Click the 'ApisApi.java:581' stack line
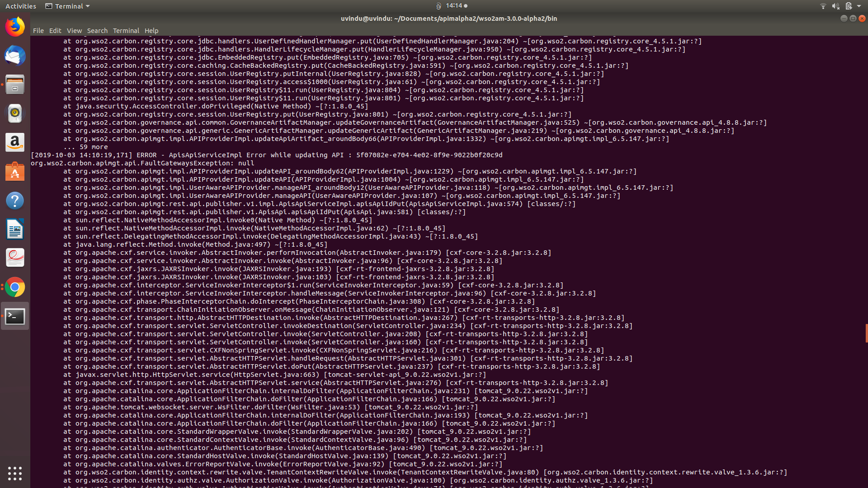Screen dimensions: 868x488 tap(264, 212)
